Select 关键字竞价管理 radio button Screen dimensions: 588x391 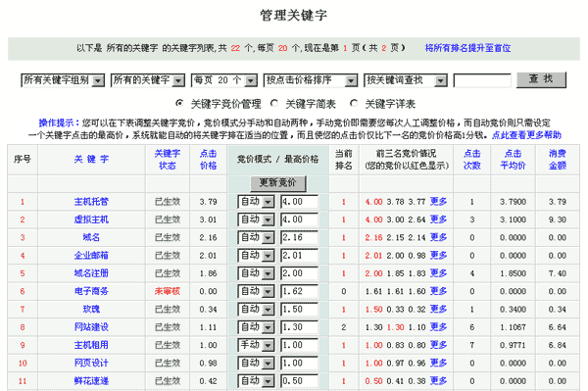tap(179, 103)
